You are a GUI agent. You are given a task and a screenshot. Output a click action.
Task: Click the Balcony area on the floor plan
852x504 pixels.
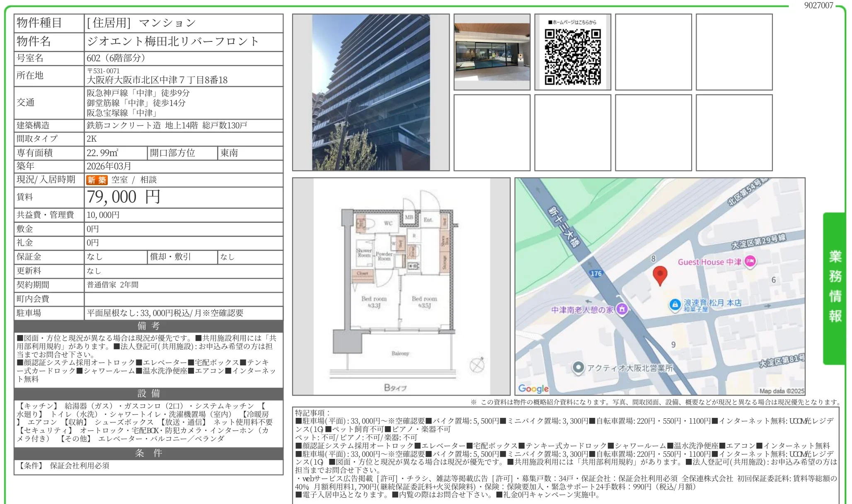click(400, 353)
